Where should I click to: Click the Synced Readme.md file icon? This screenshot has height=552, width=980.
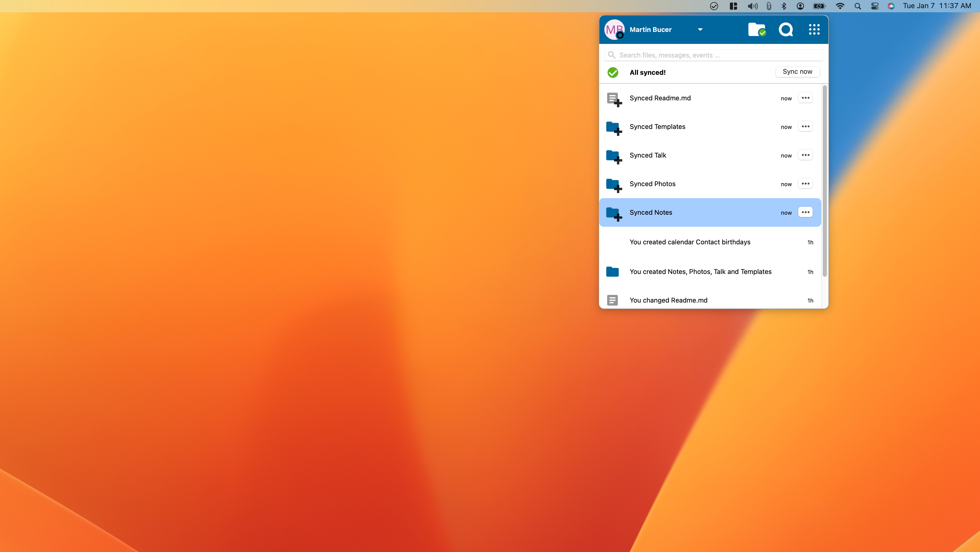tap(614, 99)
